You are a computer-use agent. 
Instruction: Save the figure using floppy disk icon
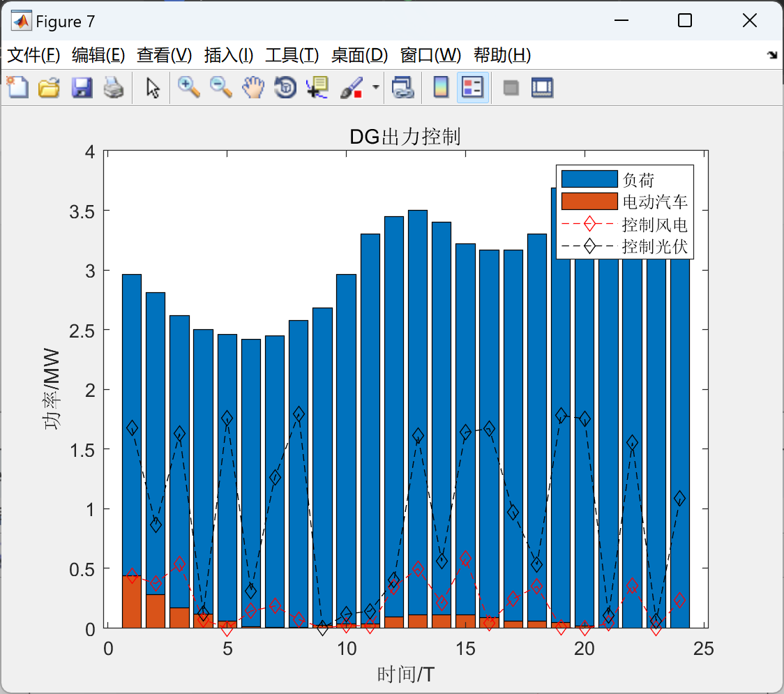[82, 87]
